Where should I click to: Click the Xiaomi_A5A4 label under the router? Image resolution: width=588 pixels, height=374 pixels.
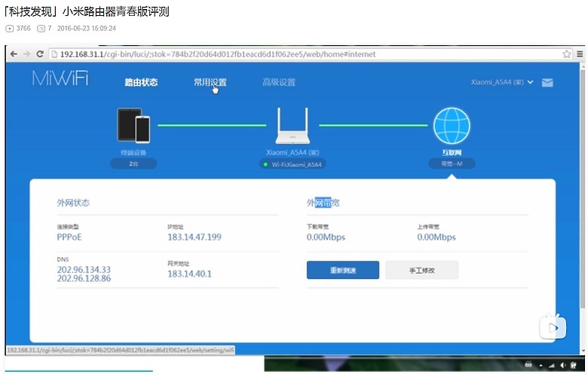[x=293, y=152]
